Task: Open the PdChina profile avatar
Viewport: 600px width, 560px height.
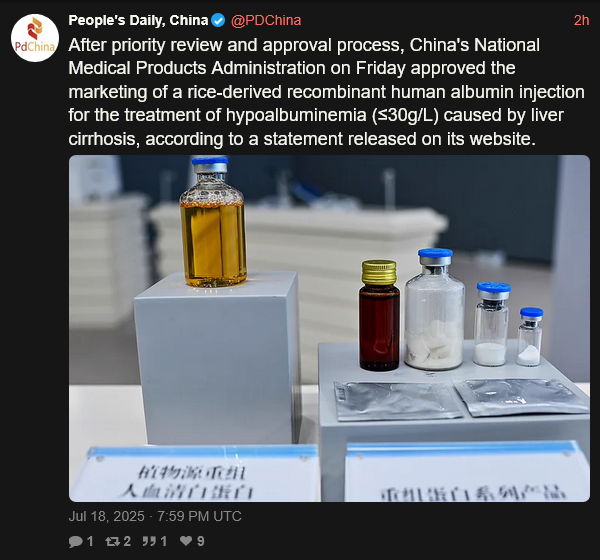Action: pos(35,38)
